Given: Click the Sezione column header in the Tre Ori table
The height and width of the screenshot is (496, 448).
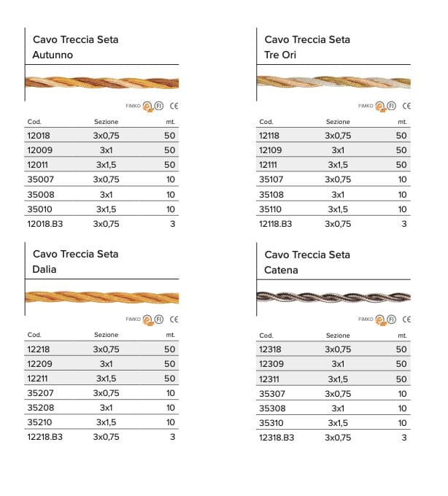Looking at the screenshot, I should [x=338, y=122].
